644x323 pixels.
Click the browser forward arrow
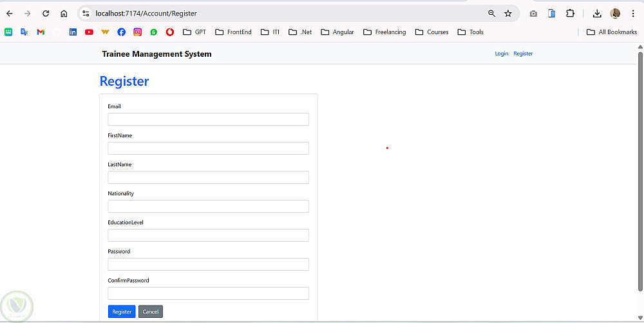(28, 14)
